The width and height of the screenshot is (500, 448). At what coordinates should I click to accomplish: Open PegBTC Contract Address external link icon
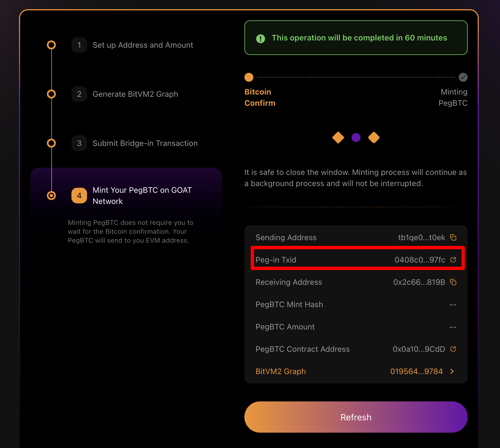[453, 349]
